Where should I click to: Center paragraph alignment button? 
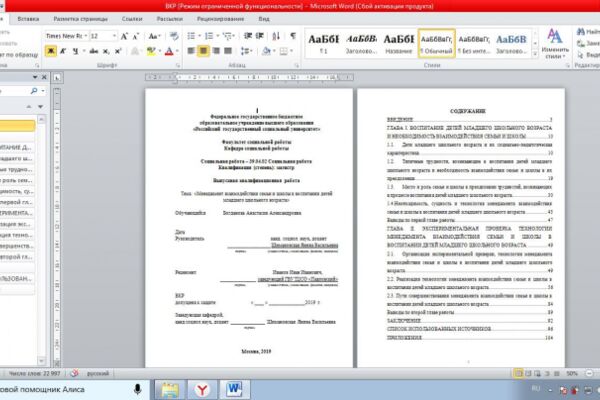coord(203,51)
